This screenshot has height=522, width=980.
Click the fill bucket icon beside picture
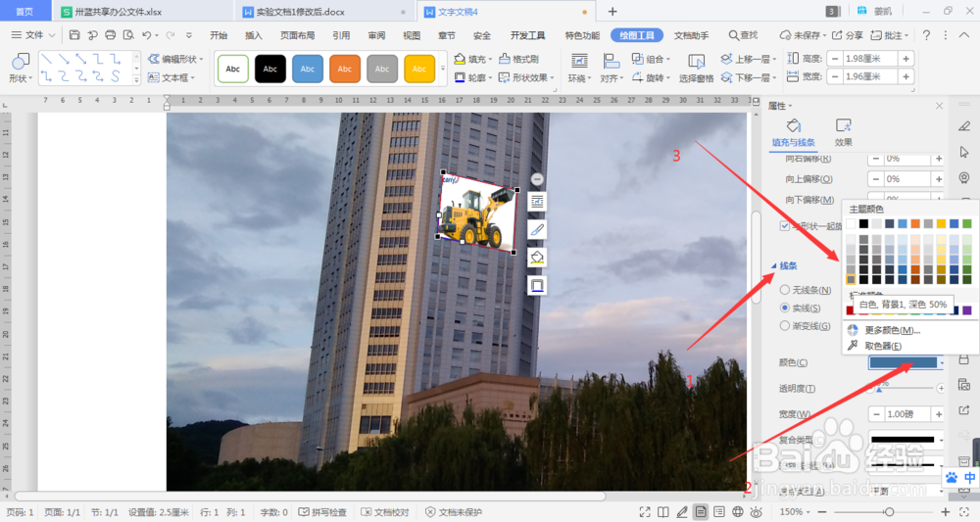pyautogui.click(x=536, y=258)
